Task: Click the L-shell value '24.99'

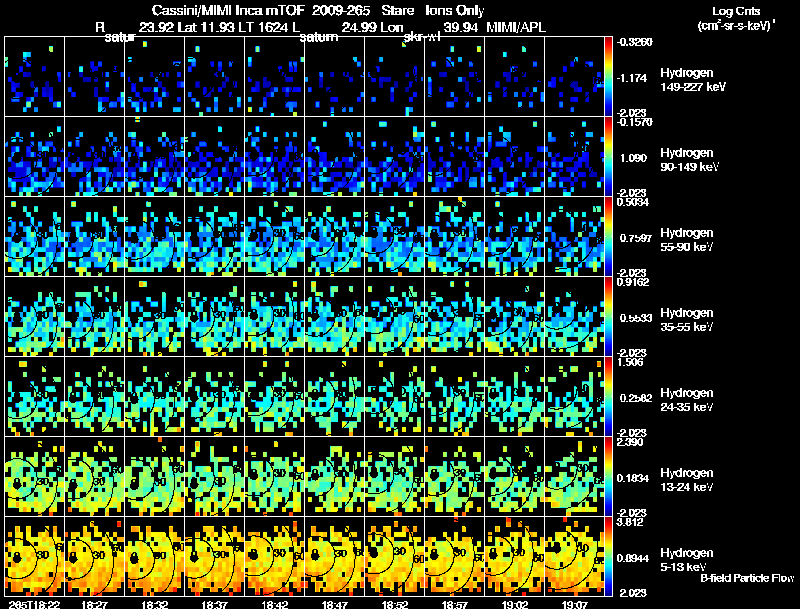Action: point(359,27)
